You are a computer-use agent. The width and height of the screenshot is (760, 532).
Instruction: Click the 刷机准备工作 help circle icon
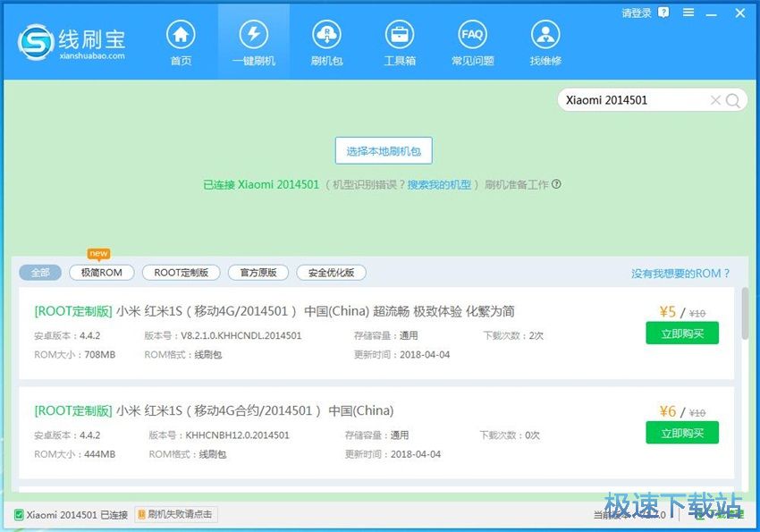coord(556,184)
